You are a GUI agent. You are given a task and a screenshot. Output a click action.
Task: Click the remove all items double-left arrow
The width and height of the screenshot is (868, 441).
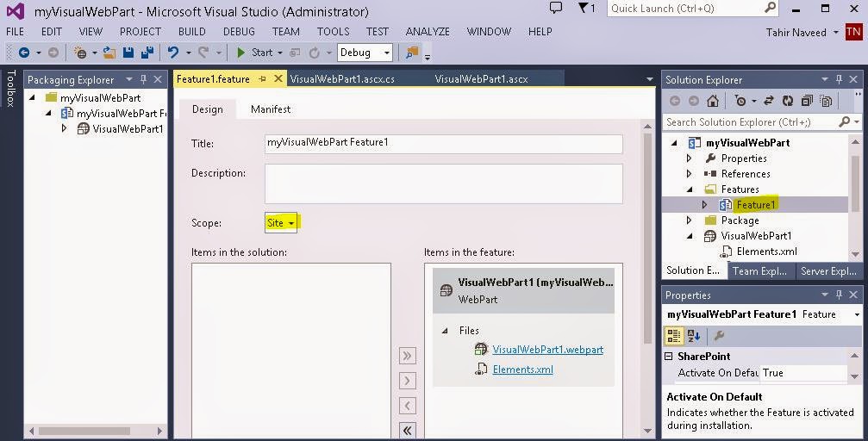[x=408, y=431]
